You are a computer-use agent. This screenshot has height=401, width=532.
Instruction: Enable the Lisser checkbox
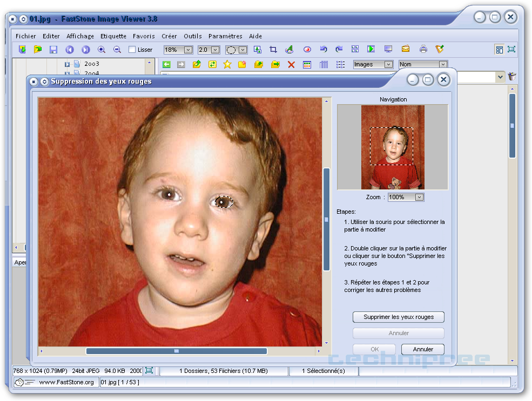tap(132, 50)
